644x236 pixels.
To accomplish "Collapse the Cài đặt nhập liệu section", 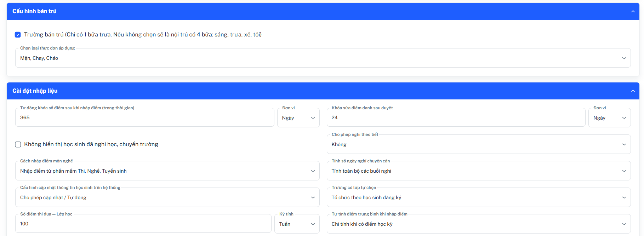I will point(633,91).
